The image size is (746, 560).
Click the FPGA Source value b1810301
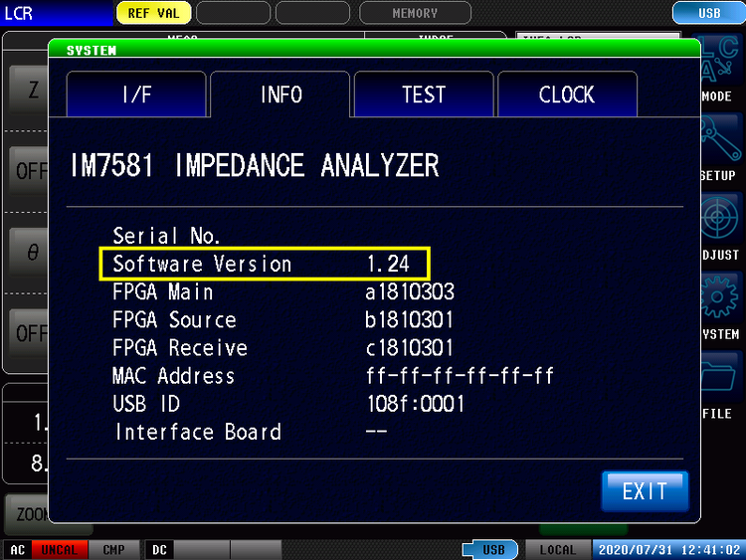pos(409,319)
